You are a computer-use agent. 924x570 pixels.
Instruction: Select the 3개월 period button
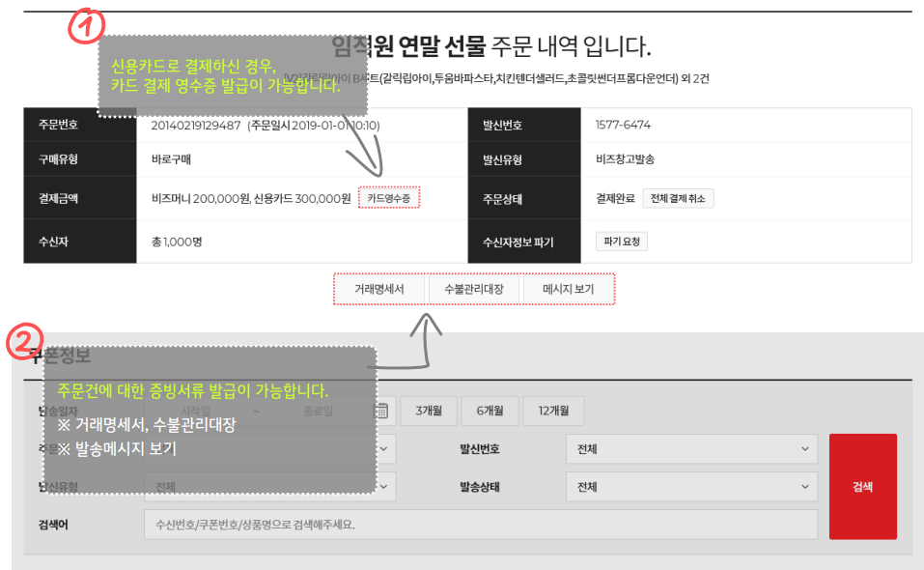pyautogui.click(x=429, y=411)
